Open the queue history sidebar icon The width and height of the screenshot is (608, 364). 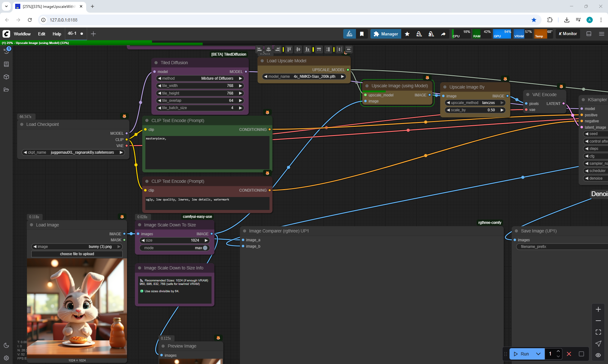click(x=6, y=51)
